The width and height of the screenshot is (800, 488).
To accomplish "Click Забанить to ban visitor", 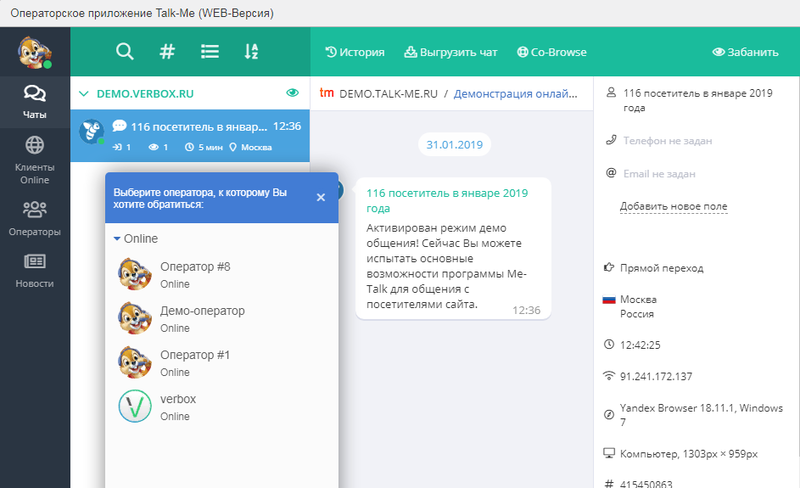I will (x=744, y=52).
